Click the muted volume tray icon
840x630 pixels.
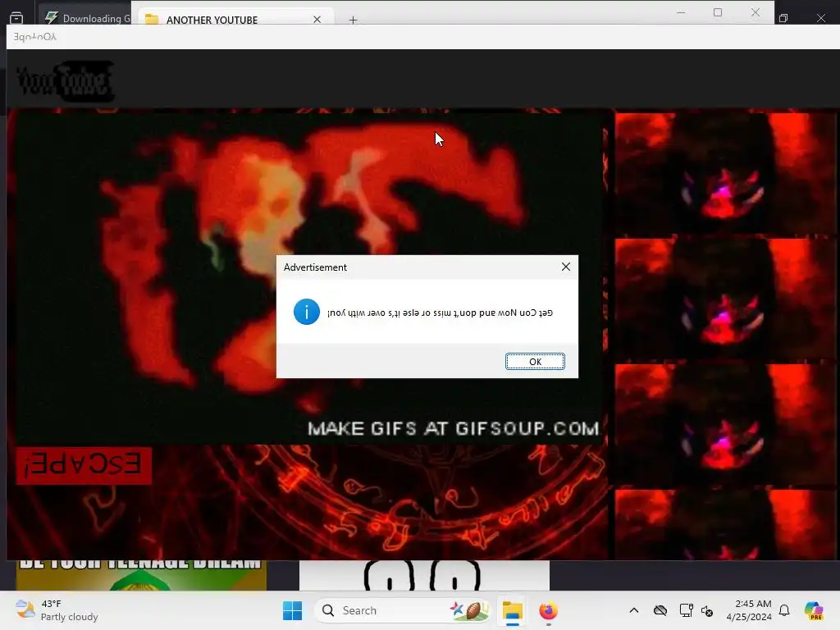pyautogui.click(x=707, y=610)
